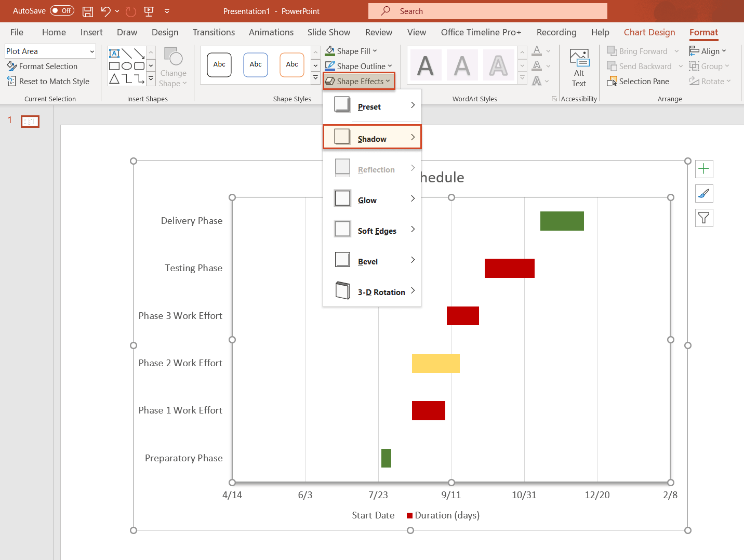Expand the Shape Effects menu
The width and height of the screenshot is (744, 560).
click(358, 81)
